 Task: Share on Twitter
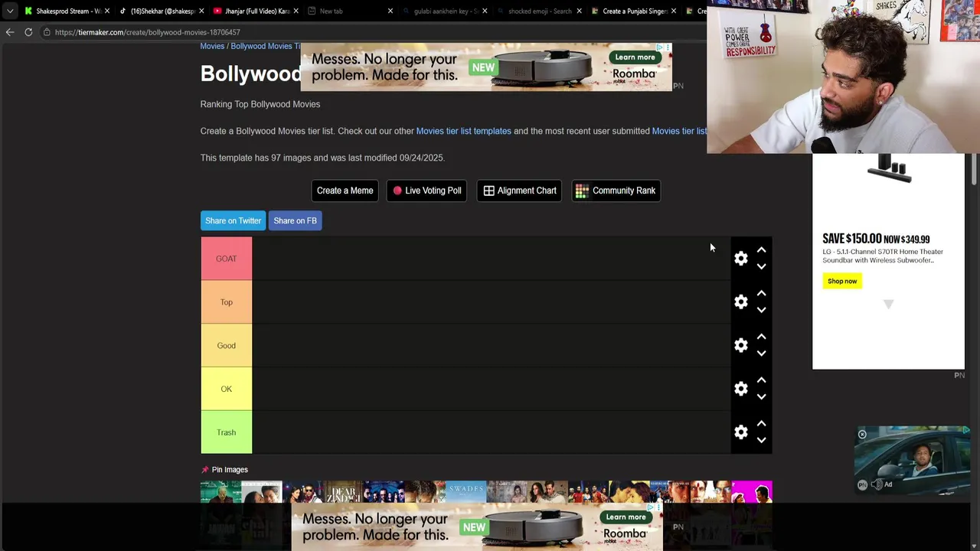click(x=233, y=220)
